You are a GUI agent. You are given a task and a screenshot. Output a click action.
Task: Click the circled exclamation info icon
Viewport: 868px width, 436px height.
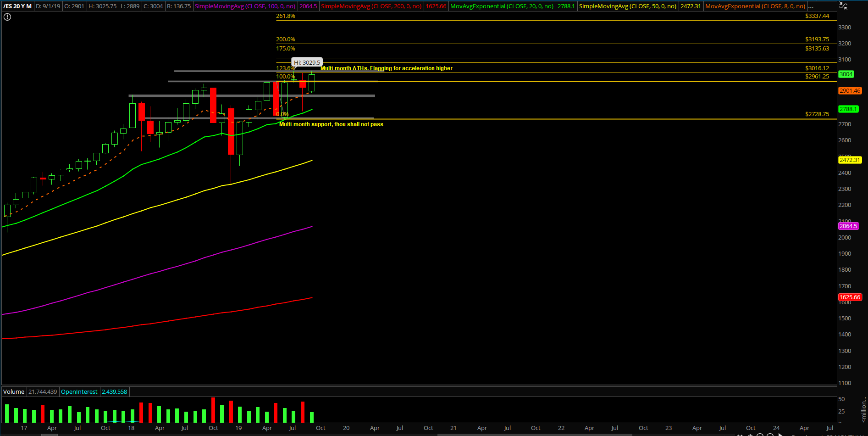(x=7, y=17)
